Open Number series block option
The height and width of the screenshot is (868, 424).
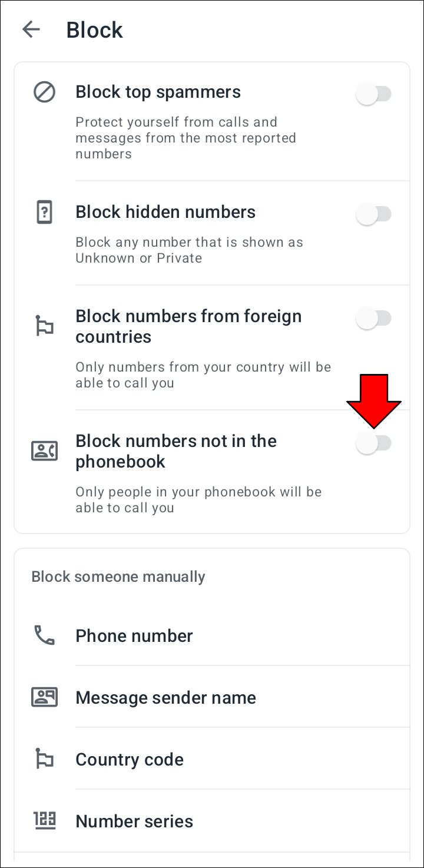pyautogui.click(x=134, y=821)
